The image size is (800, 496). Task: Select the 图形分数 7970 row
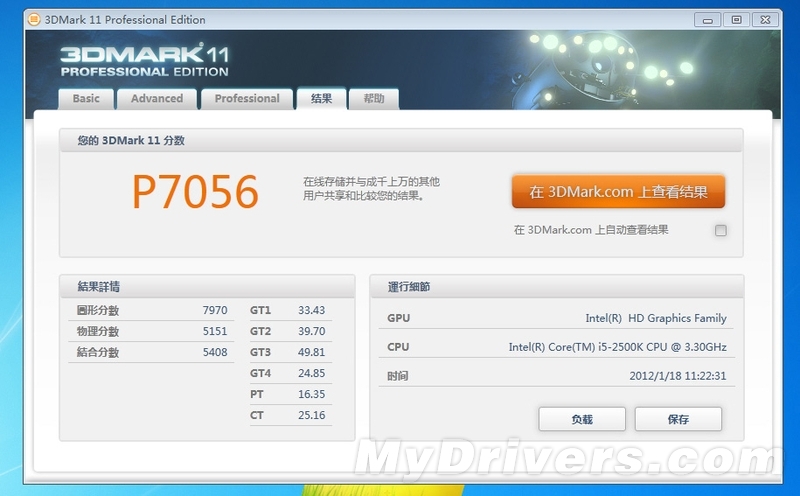pyautogui.click(x=146, y=310)
